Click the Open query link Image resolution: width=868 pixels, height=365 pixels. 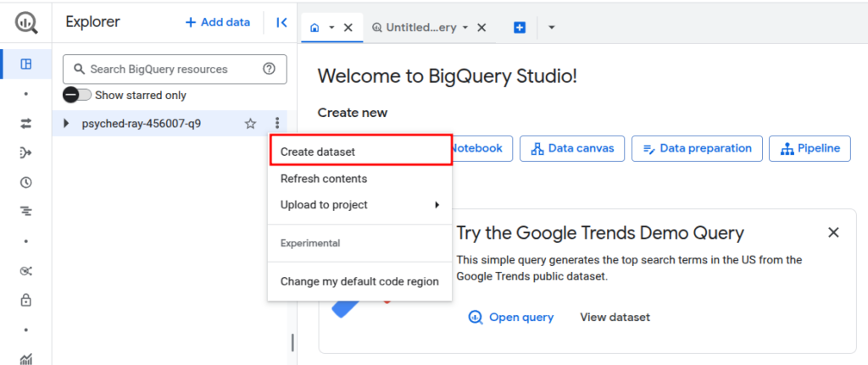coord(521,318)
